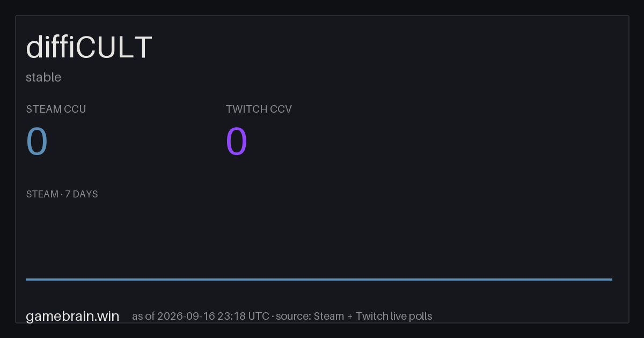Screen dimensions: 644x338
Task: Click the TWITCH CCV heading
Action: (259, 109)
